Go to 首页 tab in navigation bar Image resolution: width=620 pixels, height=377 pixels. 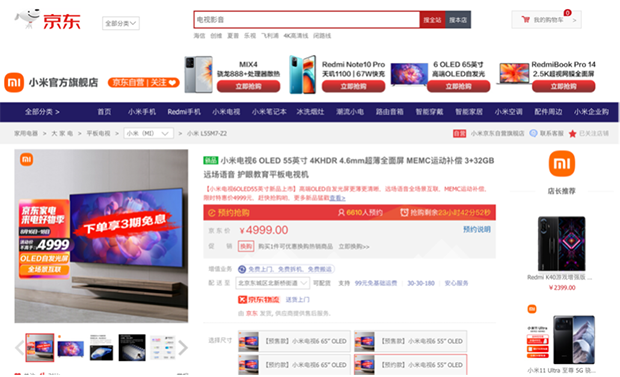[x=104, y=112]
